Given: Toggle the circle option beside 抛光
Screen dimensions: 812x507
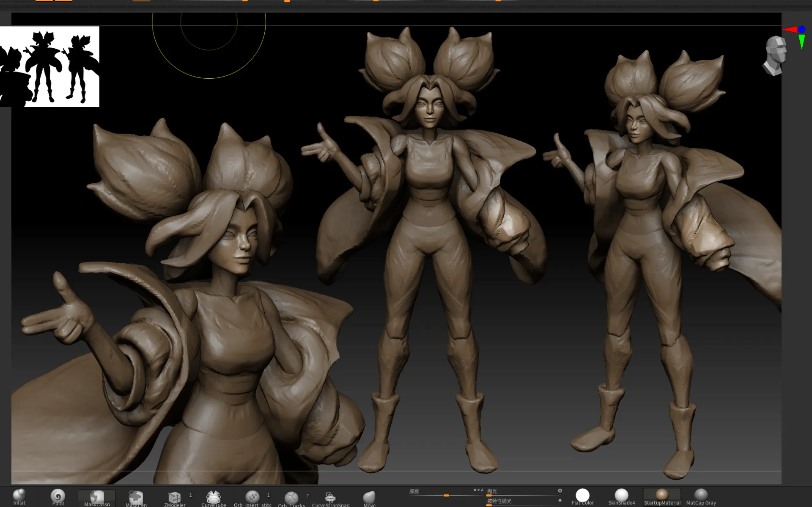Looking at the screenshot, I should pos(560,491).
